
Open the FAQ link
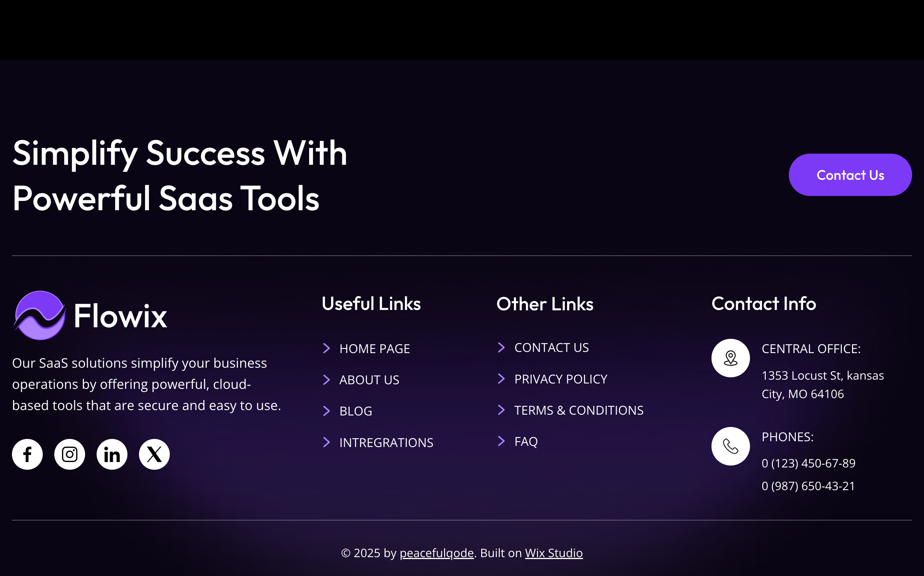[x=526, y=442]
